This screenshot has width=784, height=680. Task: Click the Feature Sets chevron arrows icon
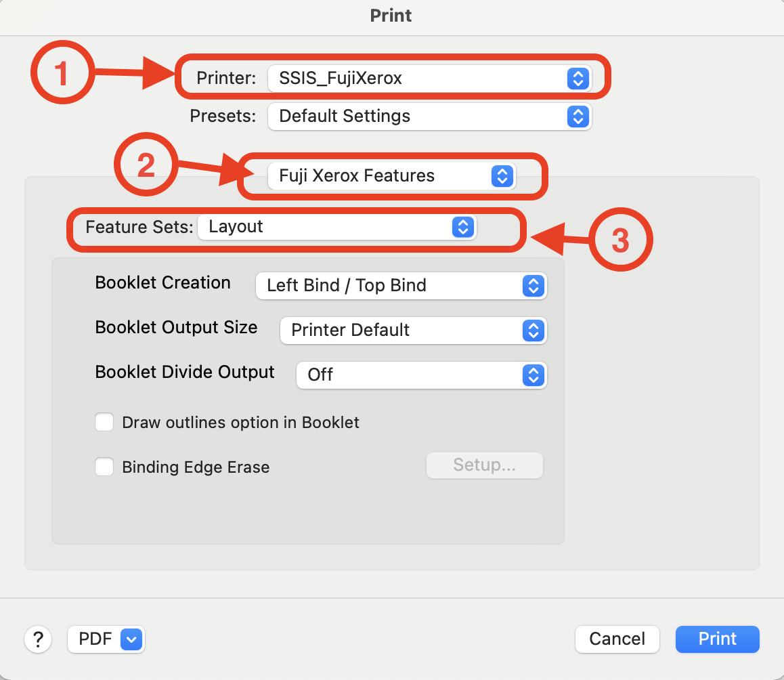[x=462, y=227]
